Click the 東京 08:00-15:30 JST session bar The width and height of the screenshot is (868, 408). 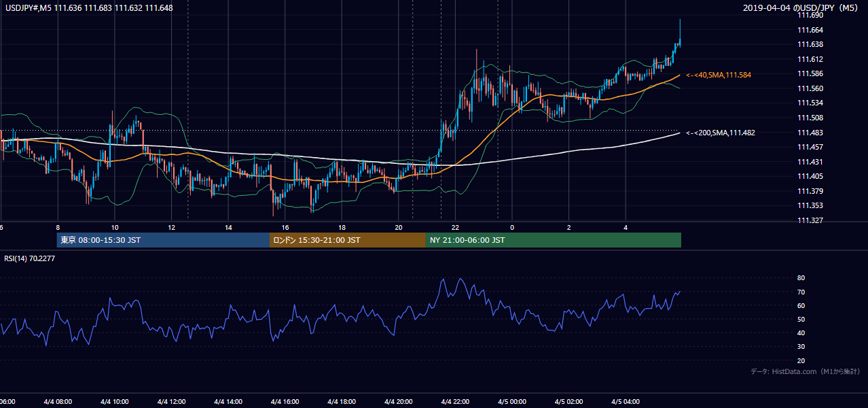[163, 240]
